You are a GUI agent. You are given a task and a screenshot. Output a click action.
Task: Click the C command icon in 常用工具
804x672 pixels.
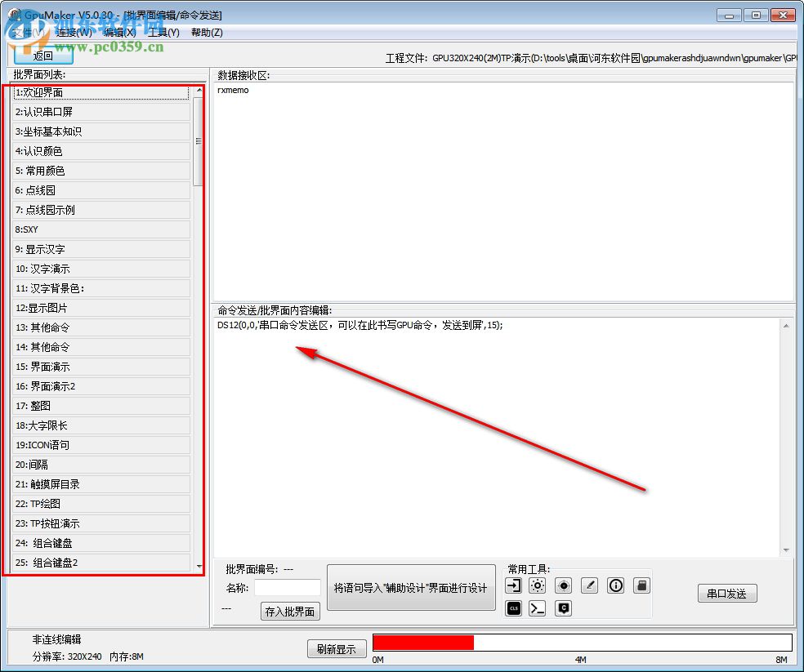(563, 607)
